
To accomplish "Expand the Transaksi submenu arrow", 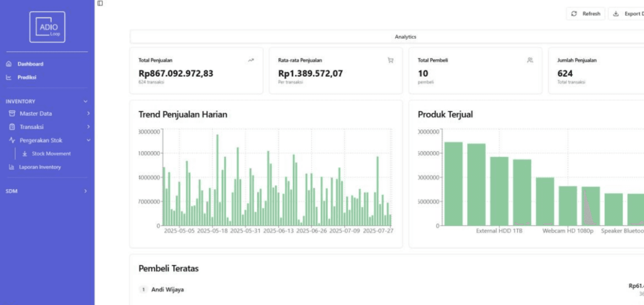I will click(88, 127).
